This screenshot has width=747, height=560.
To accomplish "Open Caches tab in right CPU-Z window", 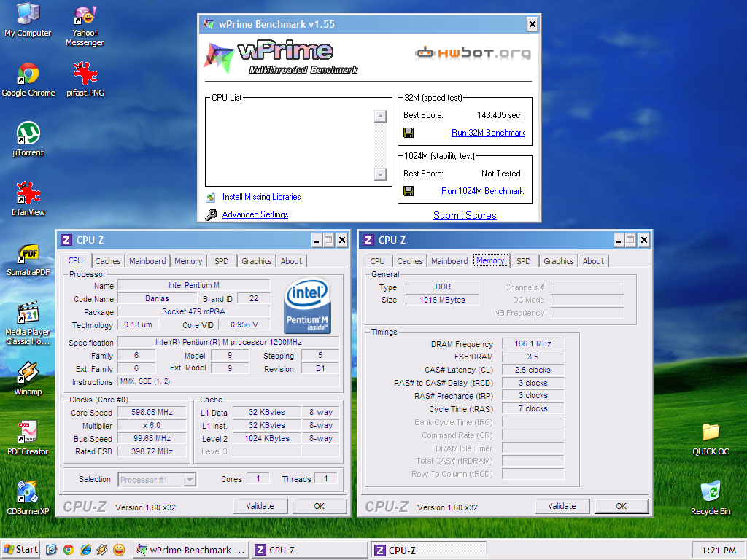I will (x=410, y=261).
